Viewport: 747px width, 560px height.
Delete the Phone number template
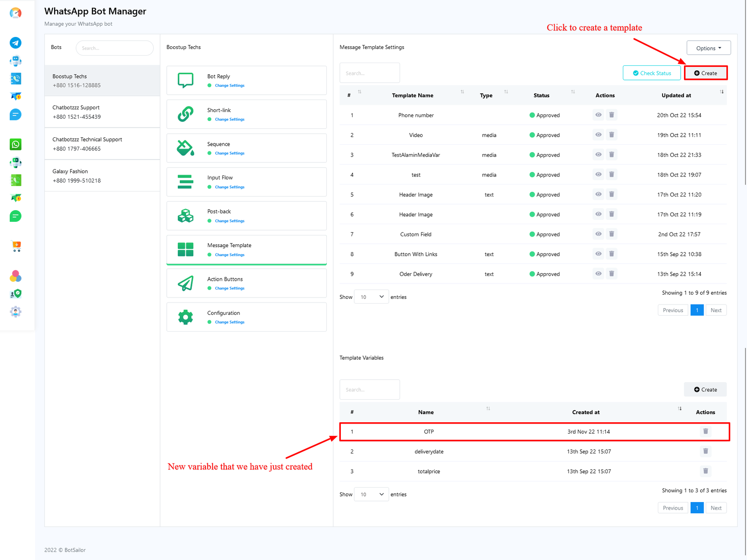point(612,115)
